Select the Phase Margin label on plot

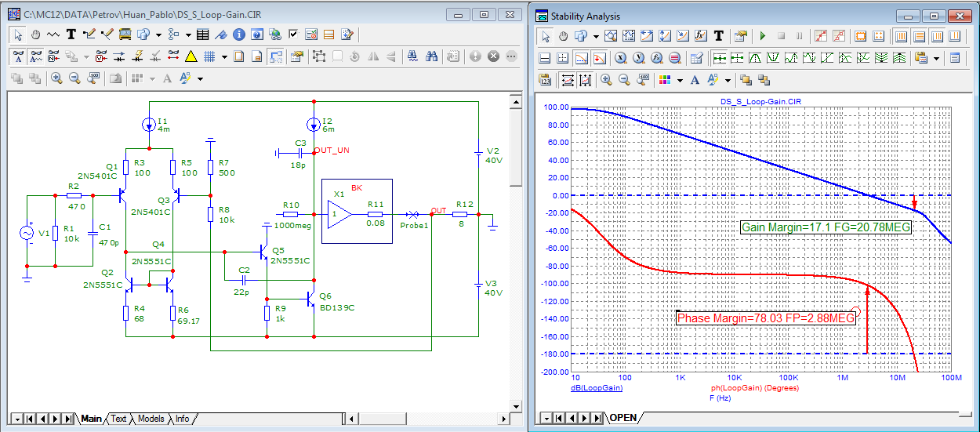[x=765, y=318]
